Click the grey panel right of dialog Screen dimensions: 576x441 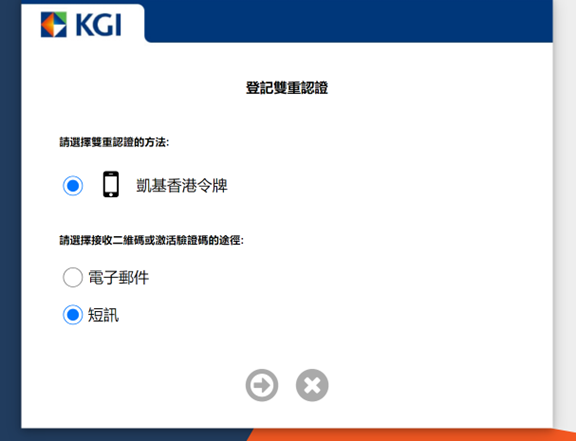(566, 213)
